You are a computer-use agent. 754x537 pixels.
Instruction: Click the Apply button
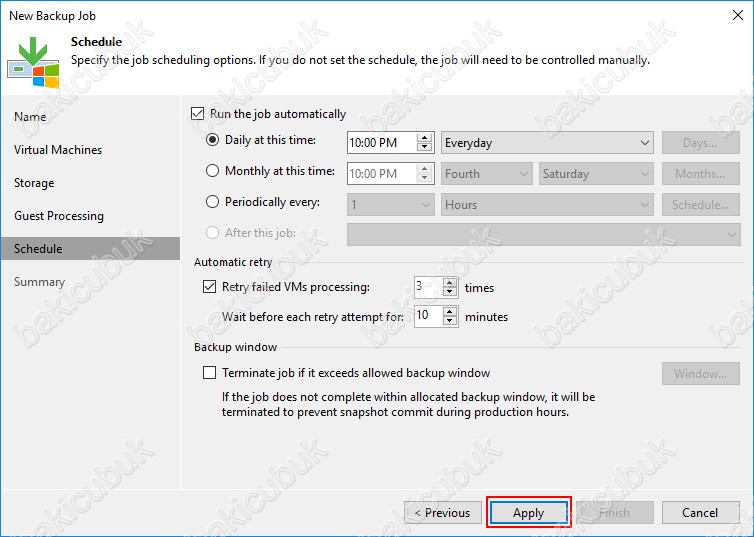[x=528, y=512]
